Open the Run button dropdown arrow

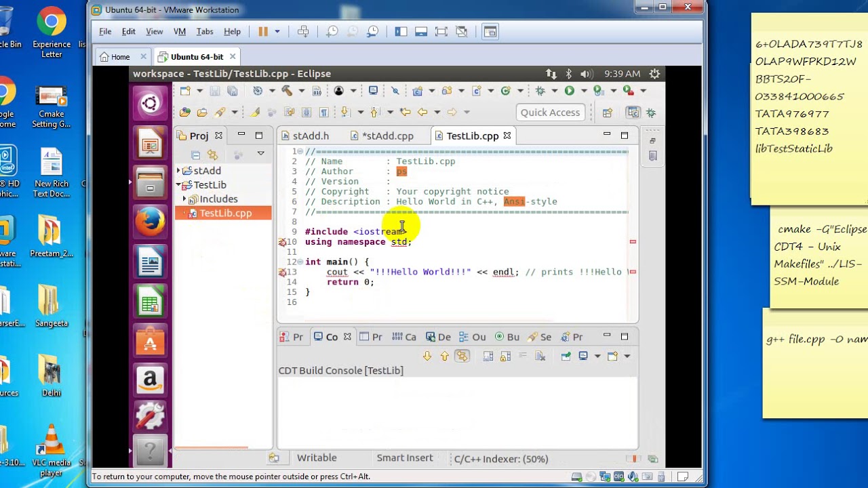point(583,91)
